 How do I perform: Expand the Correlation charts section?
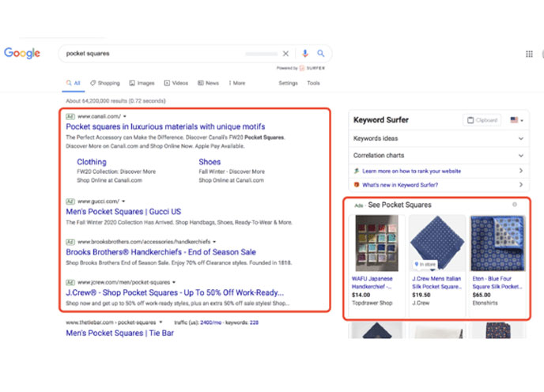pos(438,156)
